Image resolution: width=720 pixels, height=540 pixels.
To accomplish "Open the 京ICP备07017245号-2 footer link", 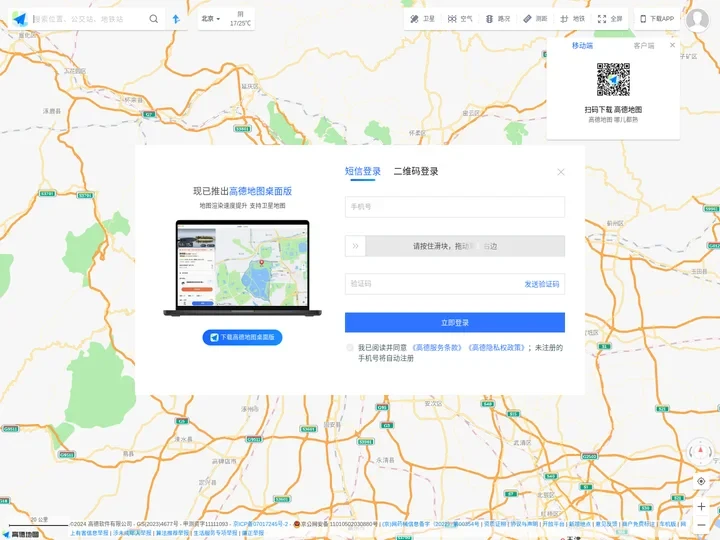I will coord(260,524).
